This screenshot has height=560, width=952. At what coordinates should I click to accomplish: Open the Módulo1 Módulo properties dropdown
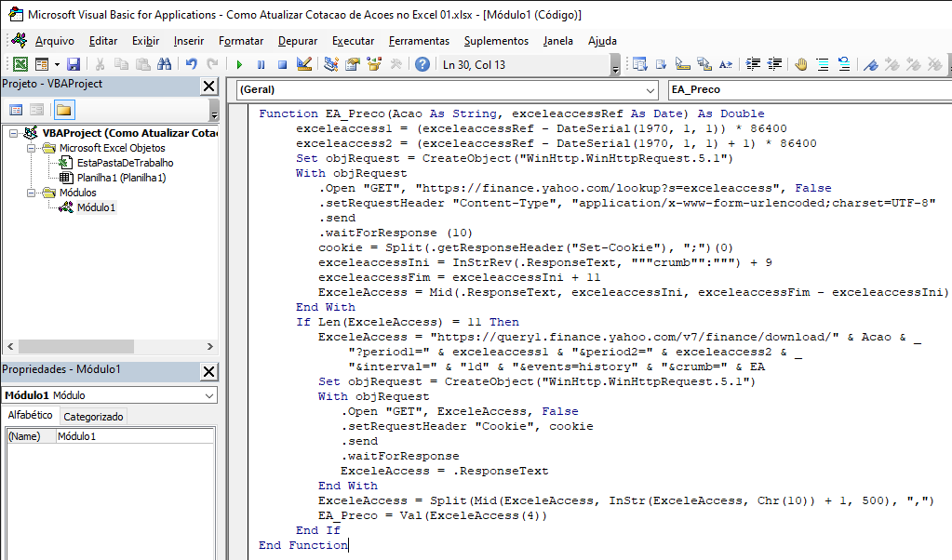[208, 395]
